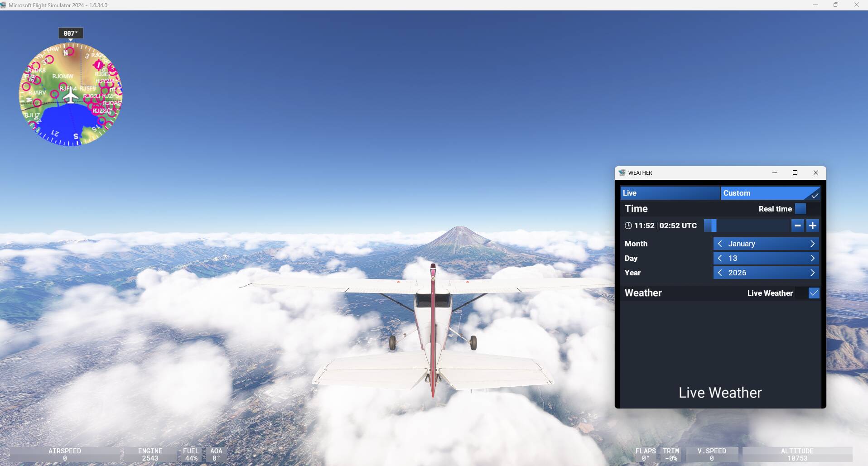Click the clock icon beside the time display
Screen dimensions: 868x466
[628, 226]
